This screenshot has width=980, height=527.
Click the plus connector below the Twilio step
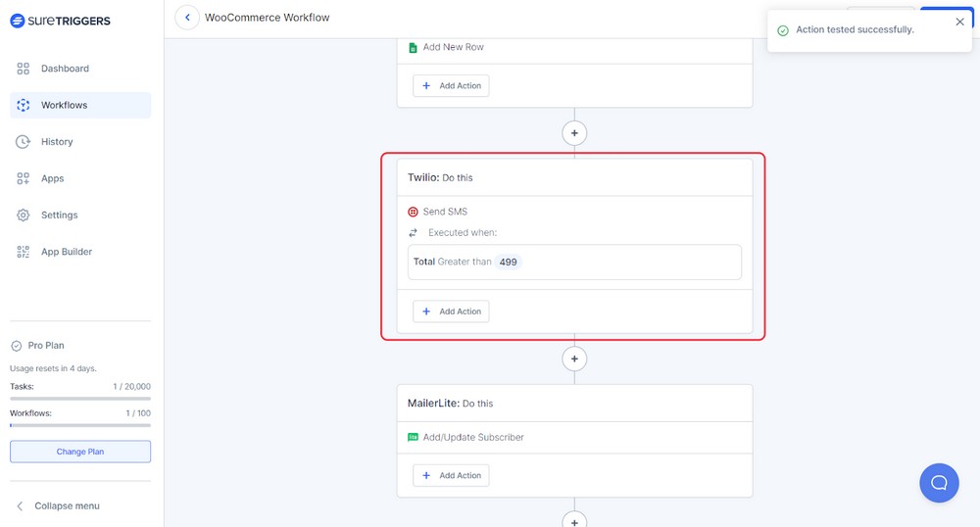coord(574,359)
